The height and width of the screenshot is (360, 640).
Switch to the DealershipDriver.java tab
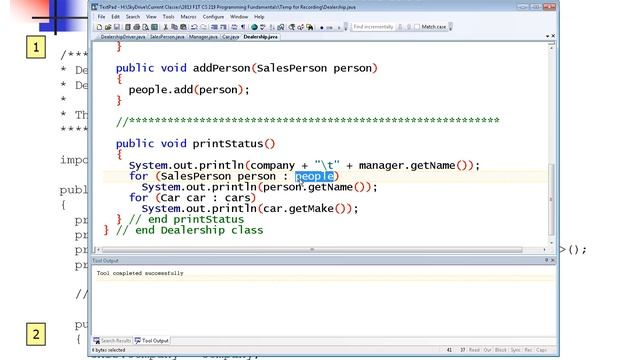[122, 37]
